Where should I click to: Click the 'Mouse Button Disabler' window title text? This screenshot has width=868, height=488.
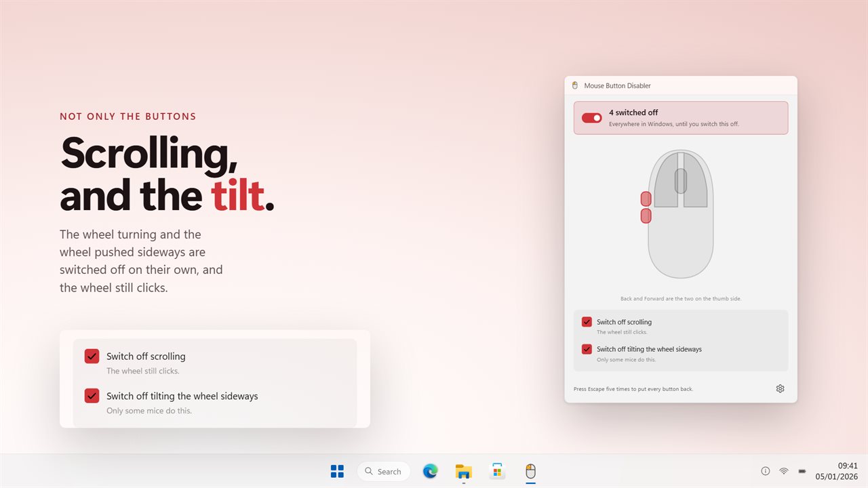(617, 86)
